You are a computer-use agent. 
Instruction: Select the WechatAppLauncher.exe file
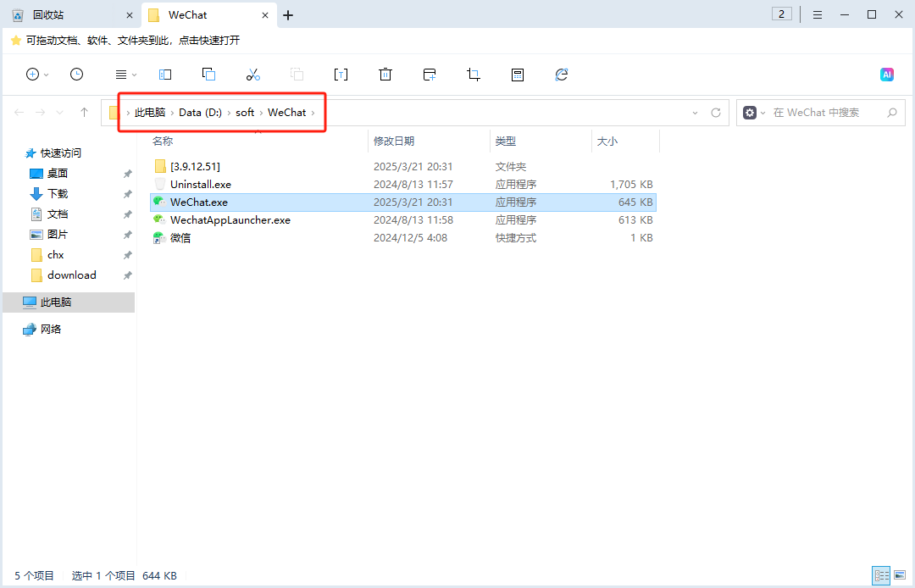402,220
